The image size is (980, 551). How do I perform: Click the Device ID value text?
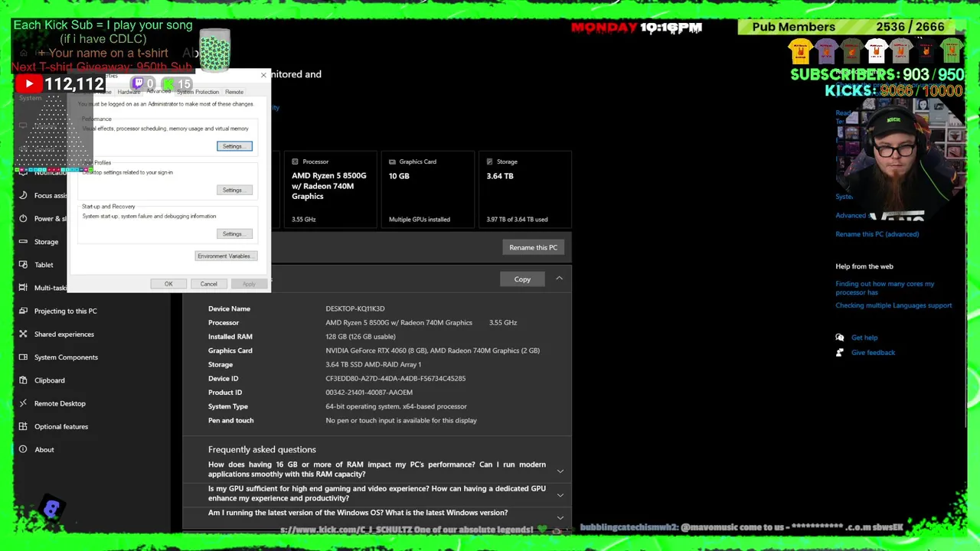(396, 379)
